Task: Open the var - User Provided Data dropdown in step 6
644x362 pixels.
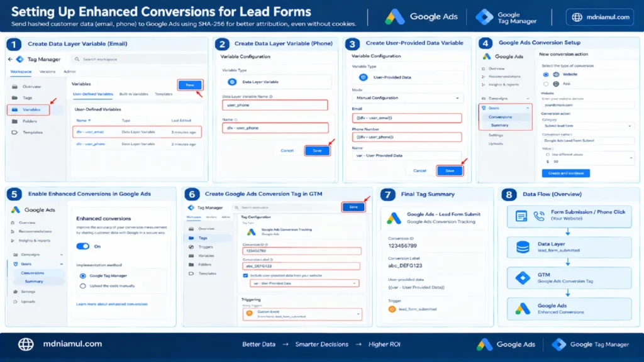Action: point(304,283)
